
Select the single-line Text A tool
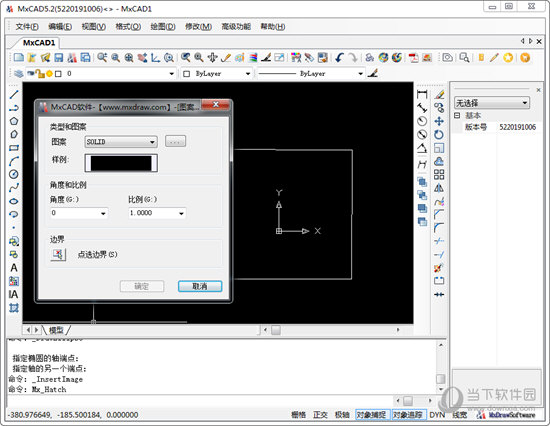[x=14, y=268]
